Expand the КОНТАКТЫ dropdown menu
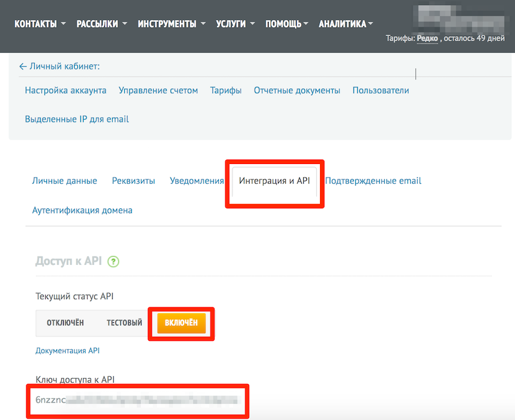The image size is (515, 420). [40, 24]
